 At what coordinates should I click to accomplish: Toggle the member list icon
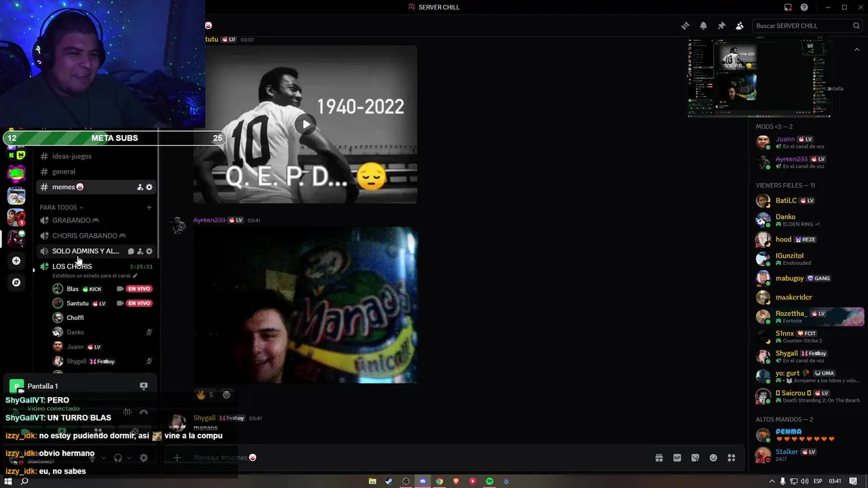(740, 26)
